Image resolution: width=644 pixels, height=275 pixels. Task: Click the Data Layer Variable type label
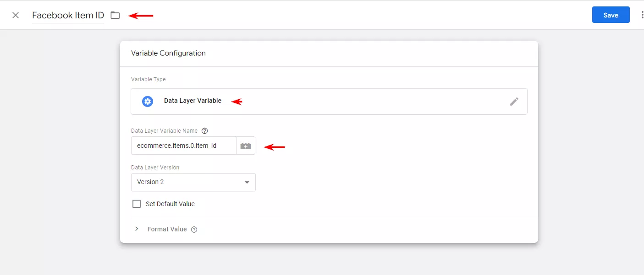[193, 101]
